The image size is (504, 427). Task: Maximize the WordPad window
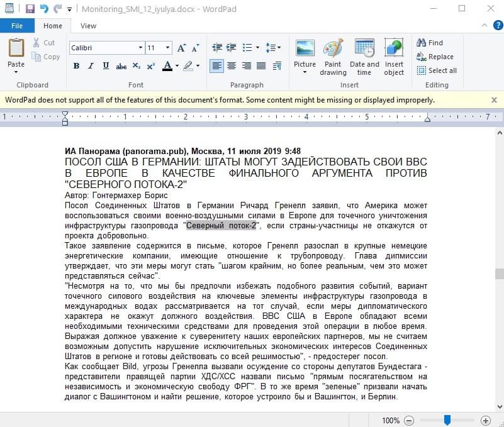click(x=462, y=8)
